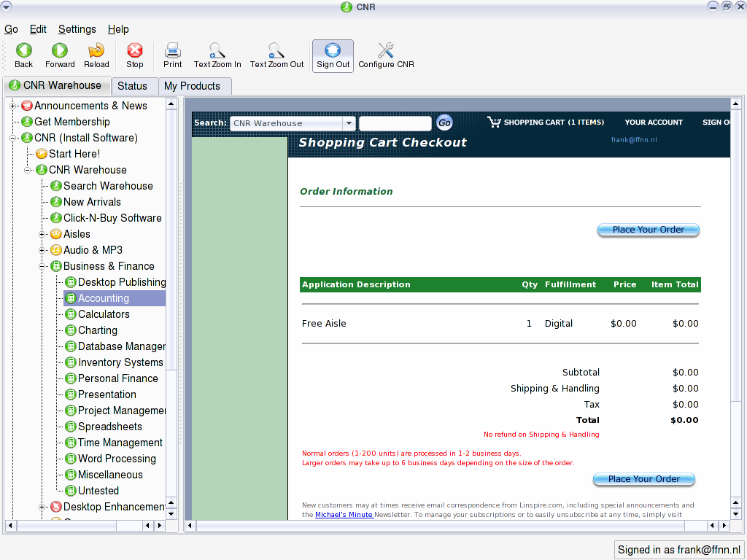Select Time Management in the tree
This screenshot has height=560, width=747.
[120, 443]
